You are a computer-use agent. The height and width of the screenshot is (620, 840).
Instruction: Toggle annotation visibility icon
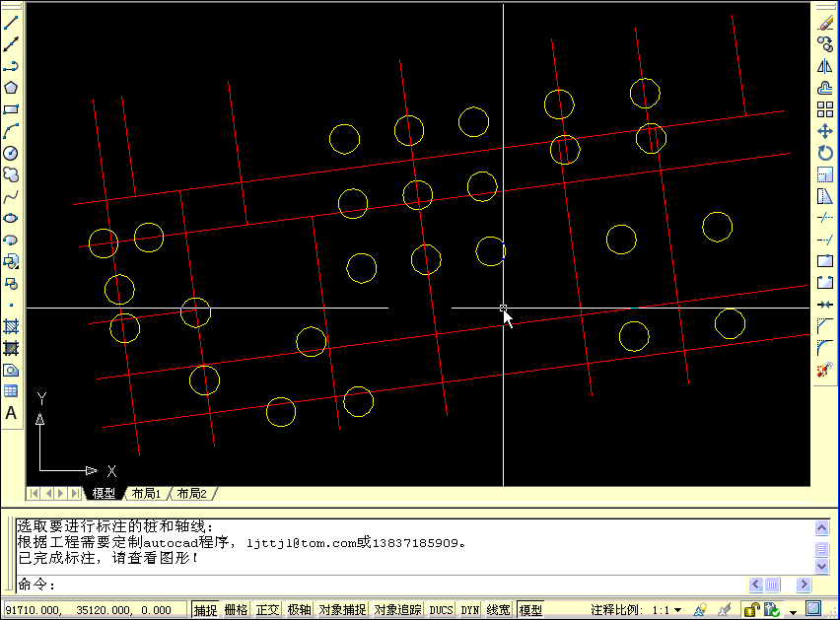(x=700, y=610)
